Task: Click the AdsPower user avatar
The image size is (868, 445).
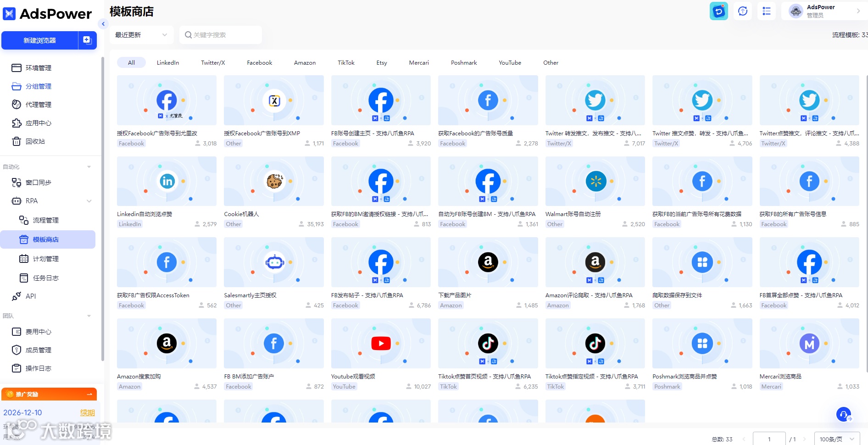Action: point(796,11)
